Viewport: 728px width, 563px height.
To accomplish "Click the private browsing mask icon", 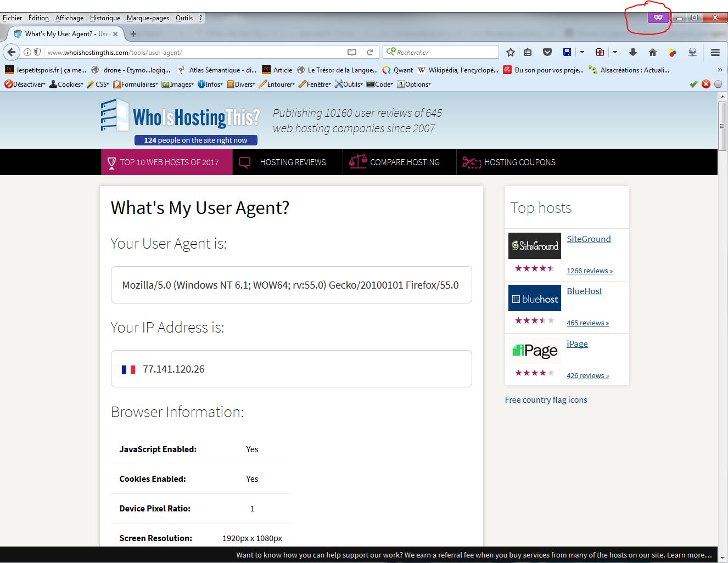I will coord(658,18).
